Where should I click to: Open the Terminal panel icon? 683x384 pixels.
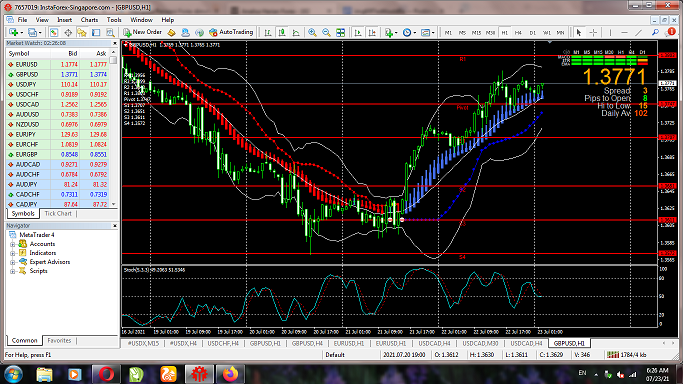point(96,32)
